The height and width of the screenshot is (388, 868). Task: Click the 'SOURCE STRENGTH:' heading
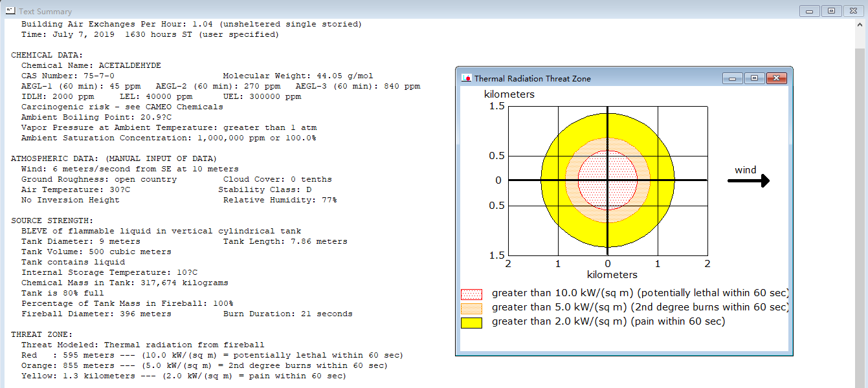pos(52,221)
